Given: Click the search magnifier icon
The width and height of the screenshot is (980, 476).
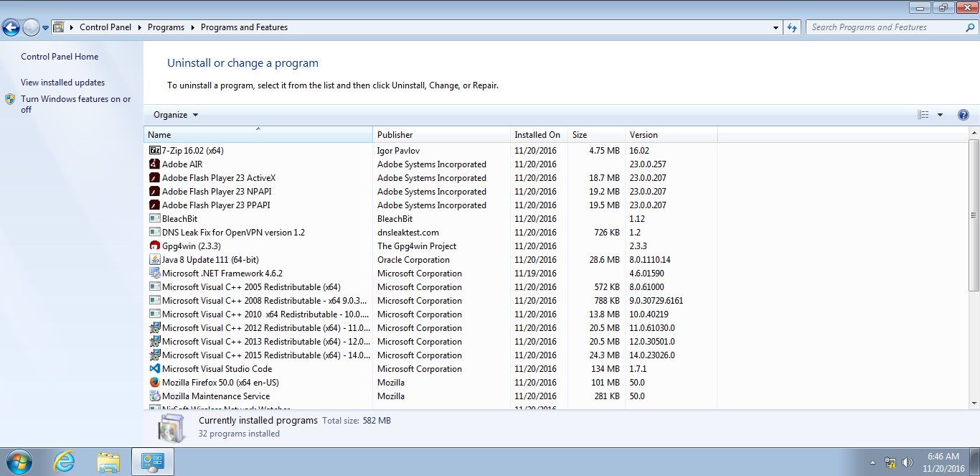Looking at the screenshot, I should point(970,27).
